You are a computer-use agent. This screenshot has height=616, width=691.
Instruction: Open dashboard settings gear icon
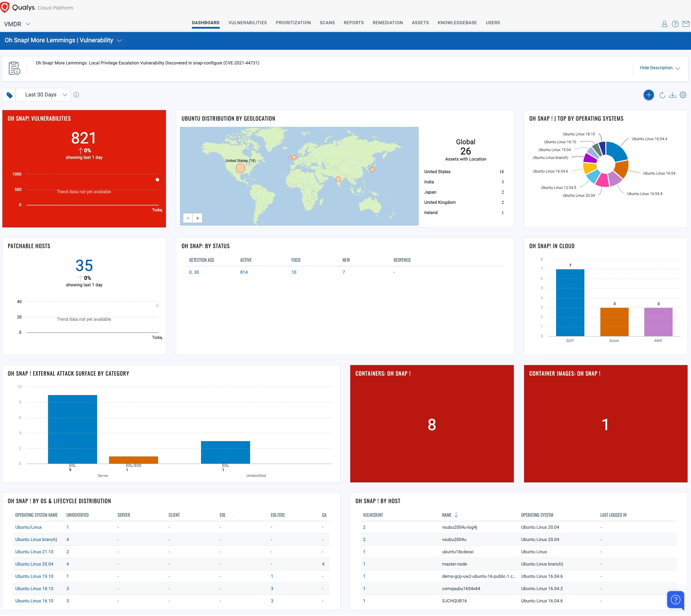(683, 95)
